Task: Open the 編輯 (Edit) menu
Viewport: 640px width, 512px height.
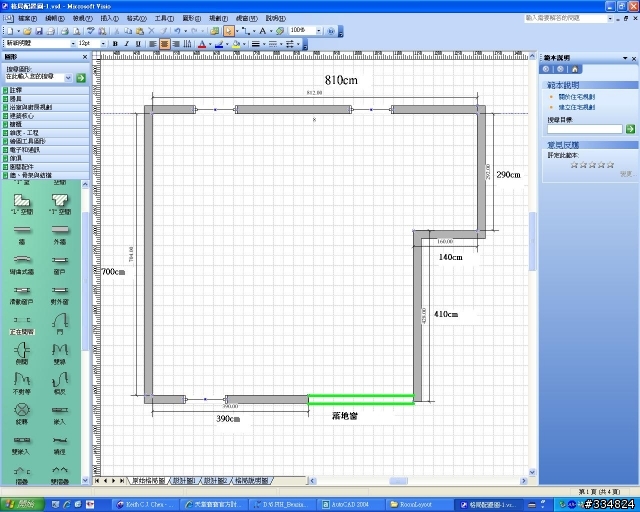Action: pos(55,18)
